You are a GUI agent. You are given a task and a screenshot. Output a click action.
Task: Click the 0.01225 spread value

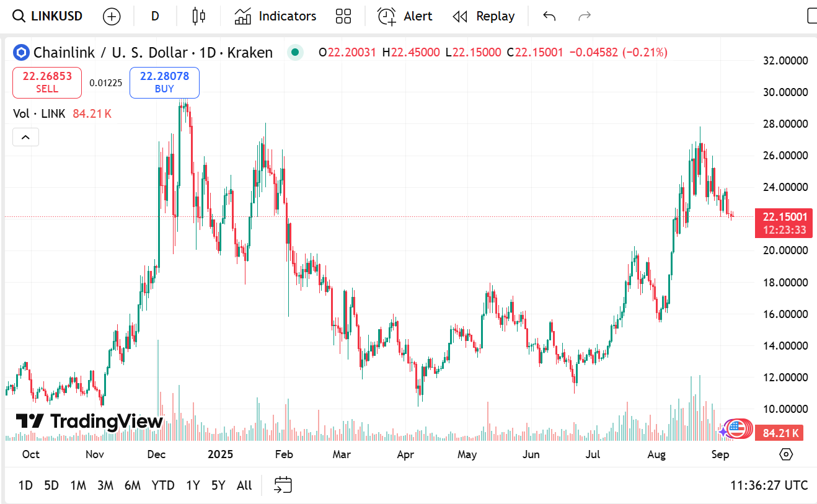point(105,83)
